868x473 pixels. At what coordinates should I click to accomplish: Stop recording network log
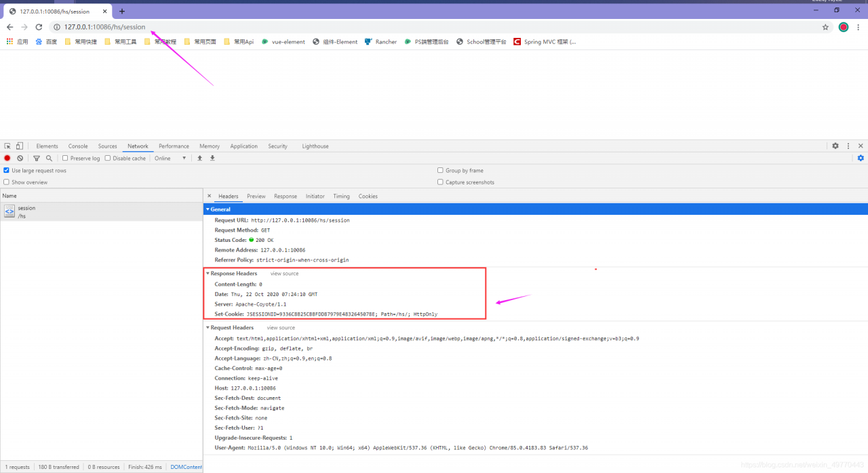click(x=7, y=158)
